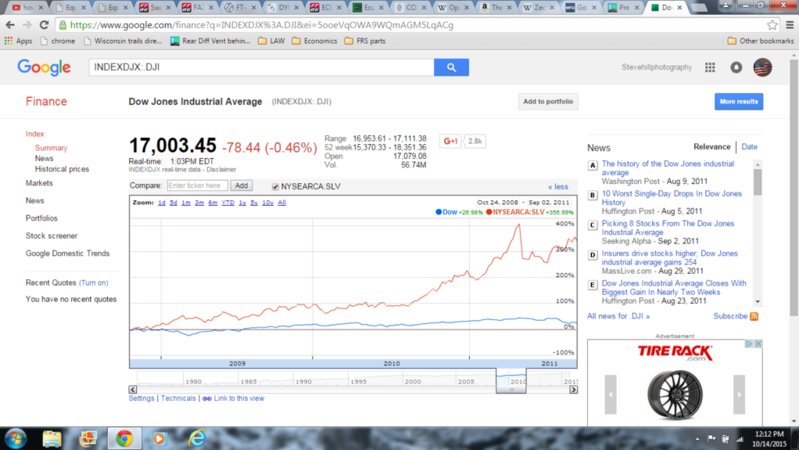This screenshot has height=450, width=799.
Task: Sort news by Date
Action: pyautogui.click(x=749, y=147)
